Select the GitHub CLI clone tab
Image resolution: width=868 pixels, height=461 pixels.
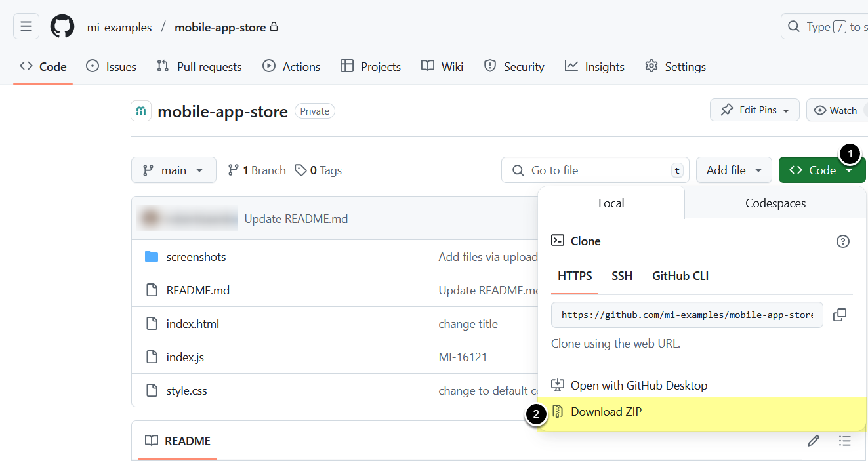680,276
